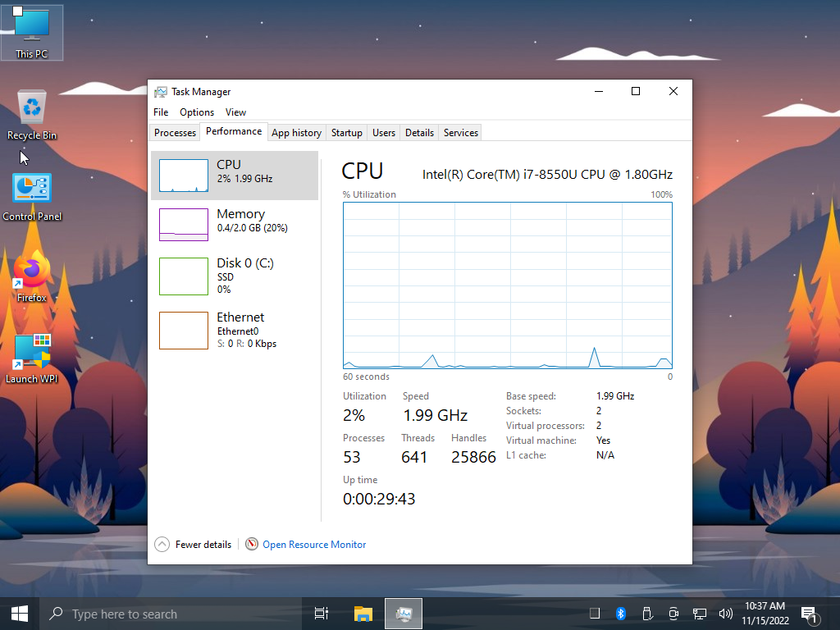
Task: Open the network tray icon
Action: coord(700,614)
